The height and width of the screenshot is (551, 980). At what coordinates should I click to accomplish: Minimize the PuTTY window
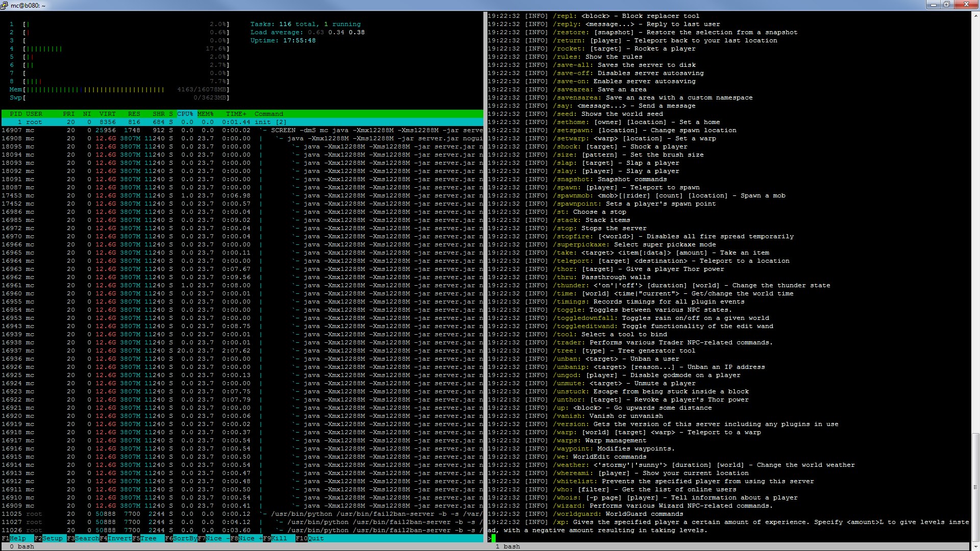933,5
